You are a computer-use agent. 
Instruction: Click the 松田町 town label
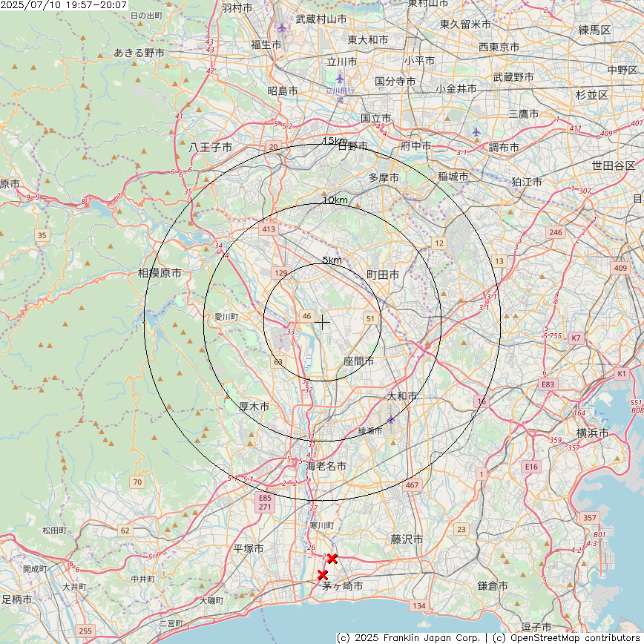55,530
